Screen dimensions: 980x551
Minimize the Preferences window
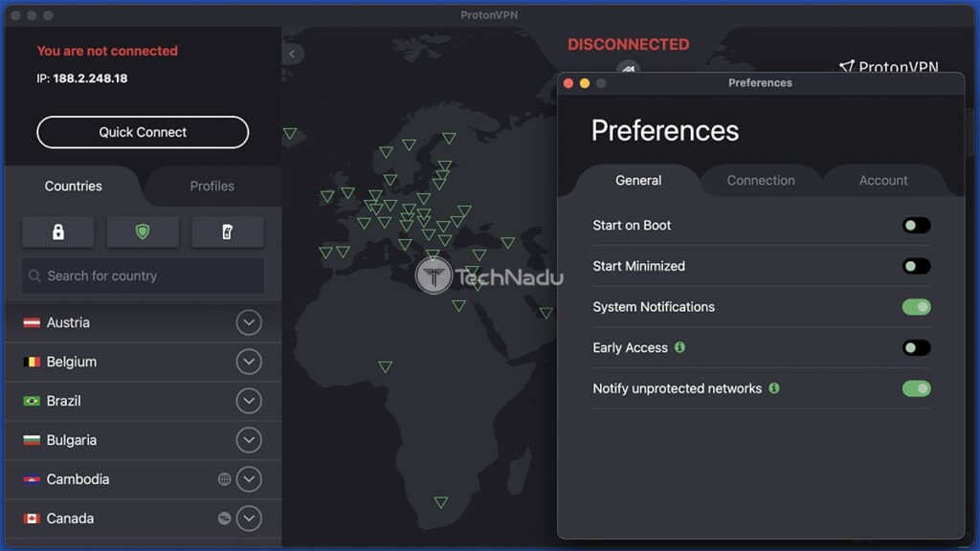click(585, 83)
